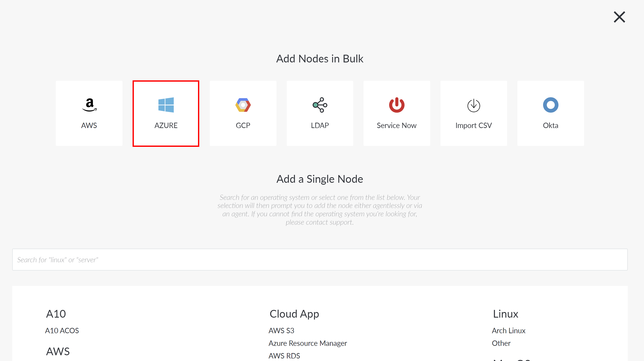This screenshot has width=644, height=361.
Task: Select the AWS bulk import icon
Action: [89, 105]
